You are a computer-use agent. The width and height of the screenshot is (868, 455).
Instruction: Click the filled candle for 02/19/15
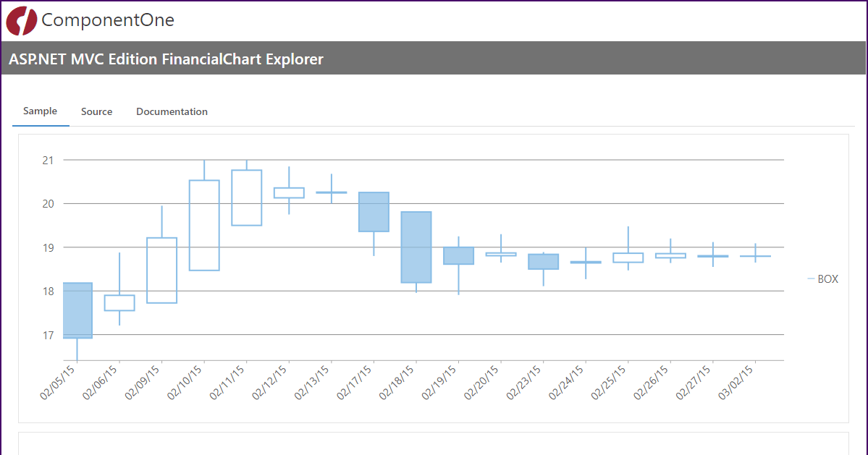click(x=458, y=255)
